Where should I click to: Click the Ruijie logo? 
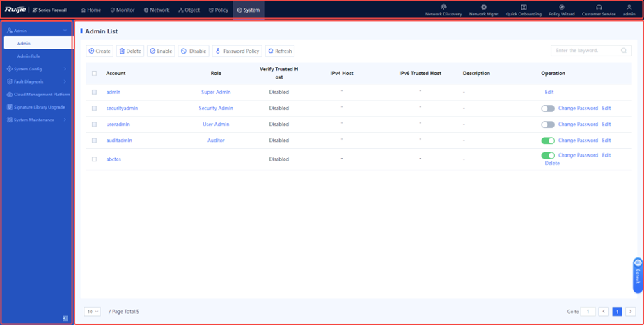[16, 10]
